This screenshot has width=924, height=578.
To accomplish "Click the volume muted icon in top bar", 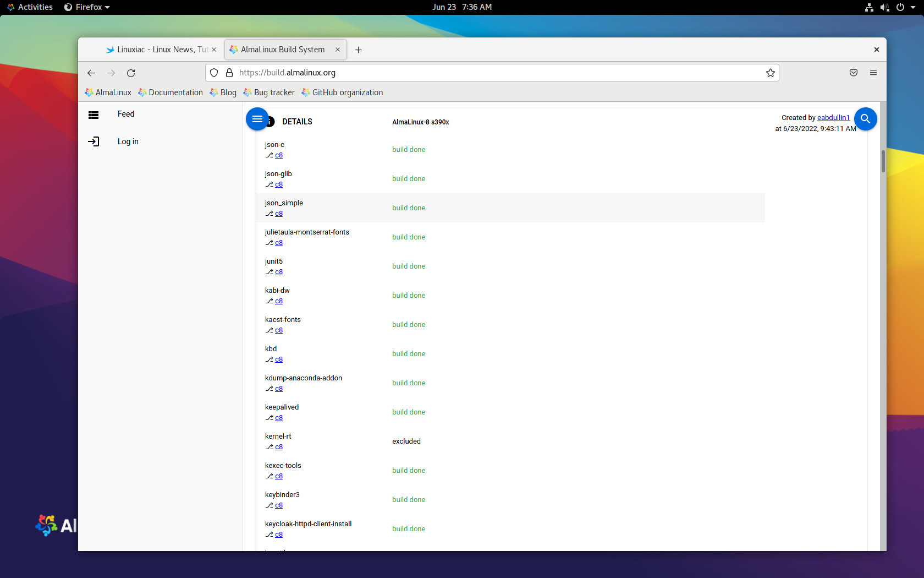I will point(884,7).
